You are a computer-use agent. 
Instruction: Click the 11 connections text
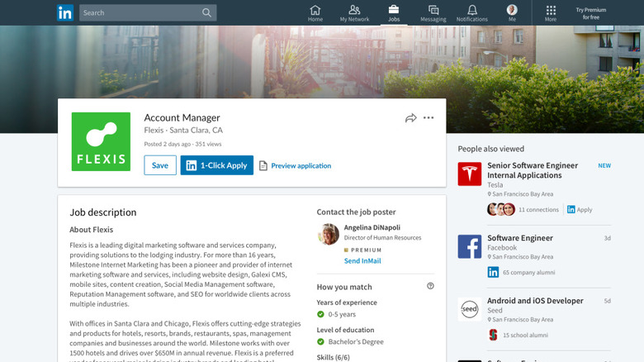[538, 210]
